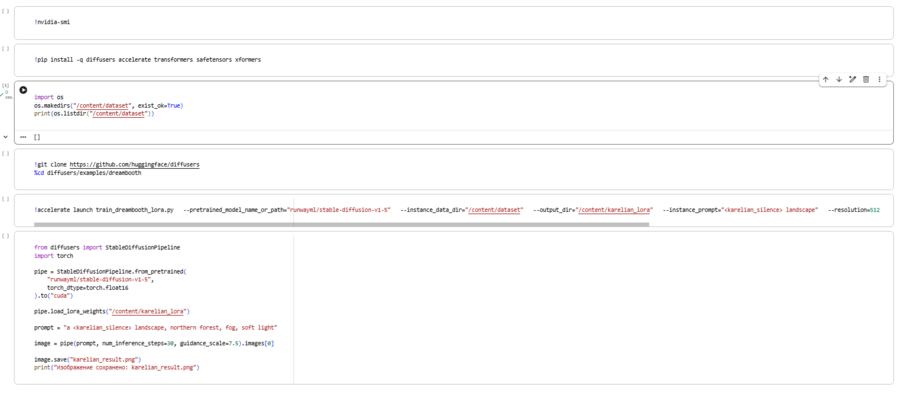Click the %cd diffusers/examples/dreambooth line

[x=87, y=172]
